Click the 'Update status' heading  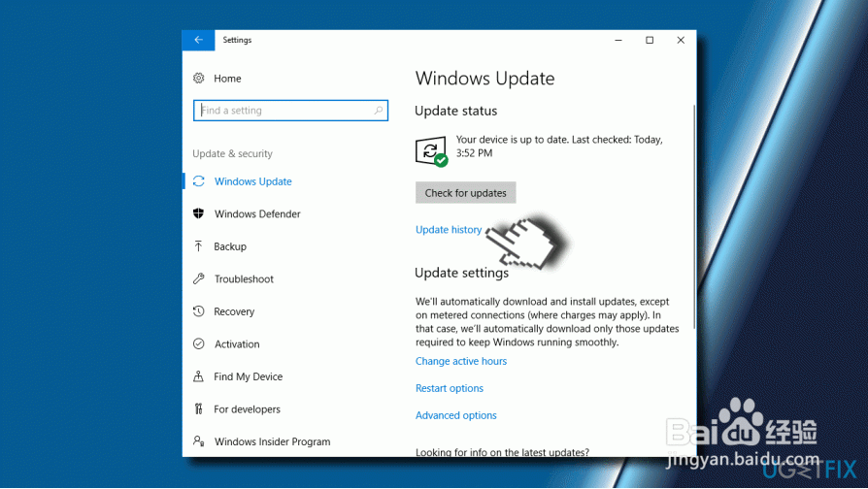coord(456,111)
